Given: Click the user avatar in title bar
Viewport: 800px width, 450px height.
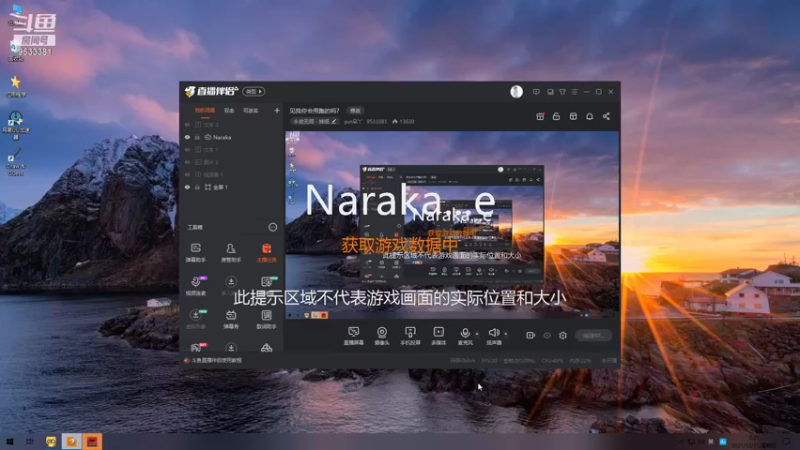Looking at the screenshot, I should pos(516,91).
